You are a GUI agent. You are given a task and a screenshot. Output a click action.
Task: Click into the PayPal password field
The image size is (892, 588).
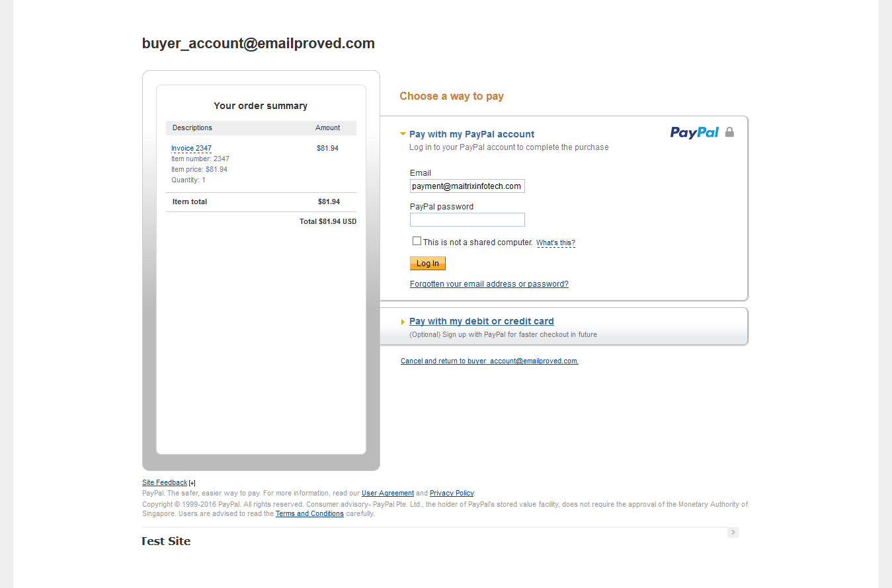pyautogui.click(x=467, y=219)
